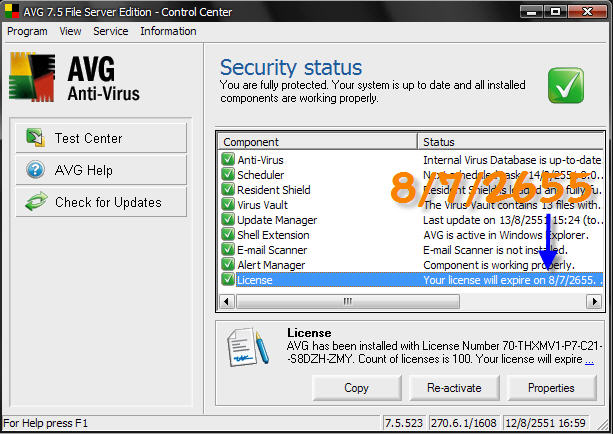This screenshot has height=434, width=613.
Task: Select the Update Manager component row
Action: point(410,220)
